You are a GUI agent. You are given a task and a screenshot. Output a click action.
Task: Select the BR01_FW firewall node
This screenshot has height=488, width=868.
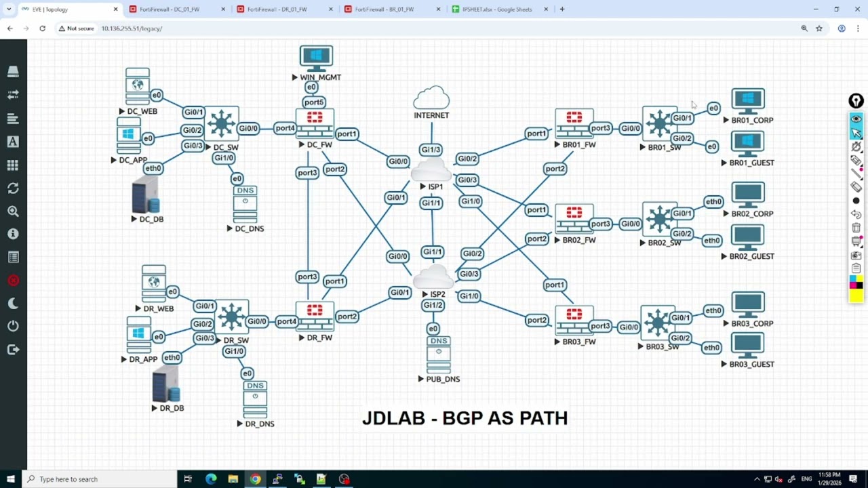574,123
